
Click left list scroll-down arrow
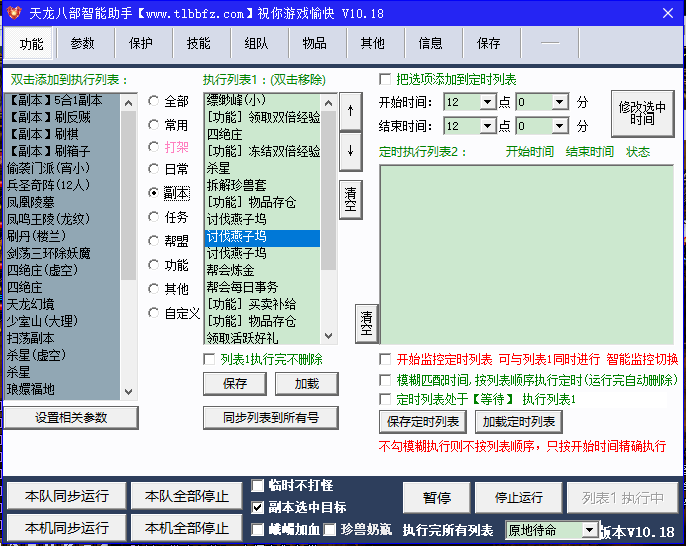(128, 391)
